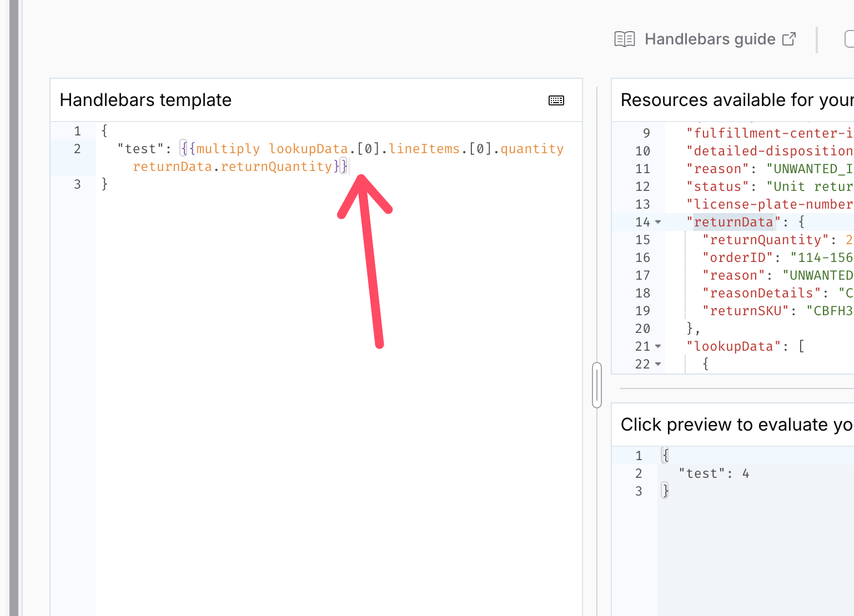Click the "test": 4 line in preview output
The height and width of the screenshot is (616, 854).
pyautogui.click(x=712, y=473)
